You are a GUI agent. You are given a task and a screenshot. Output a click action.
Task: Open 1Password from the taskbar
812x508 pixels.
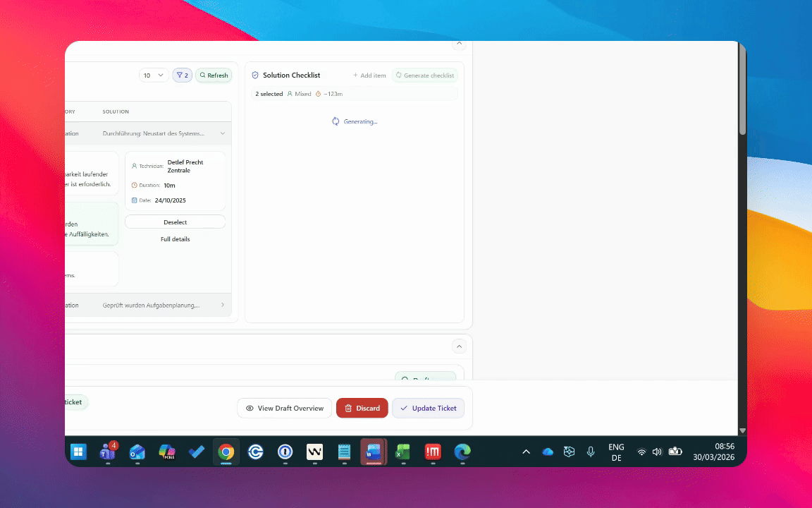285,452
